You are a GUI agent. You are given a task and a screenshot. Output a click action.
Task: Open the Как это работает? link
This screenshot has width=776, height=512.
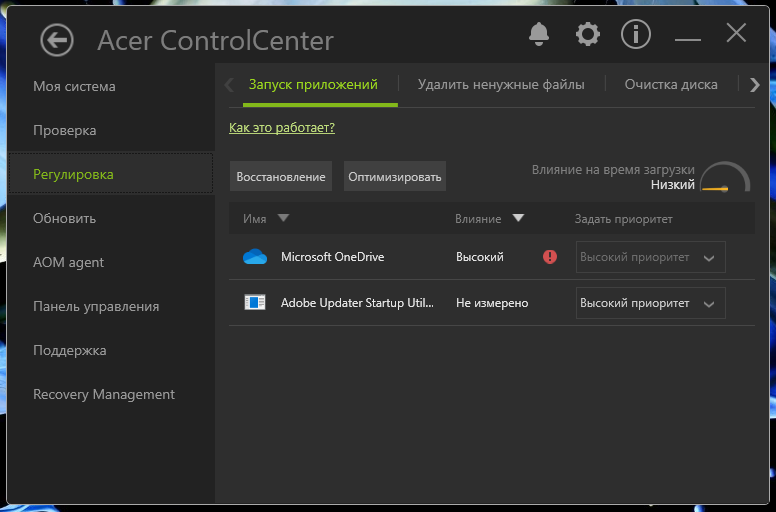click(282, 128)
